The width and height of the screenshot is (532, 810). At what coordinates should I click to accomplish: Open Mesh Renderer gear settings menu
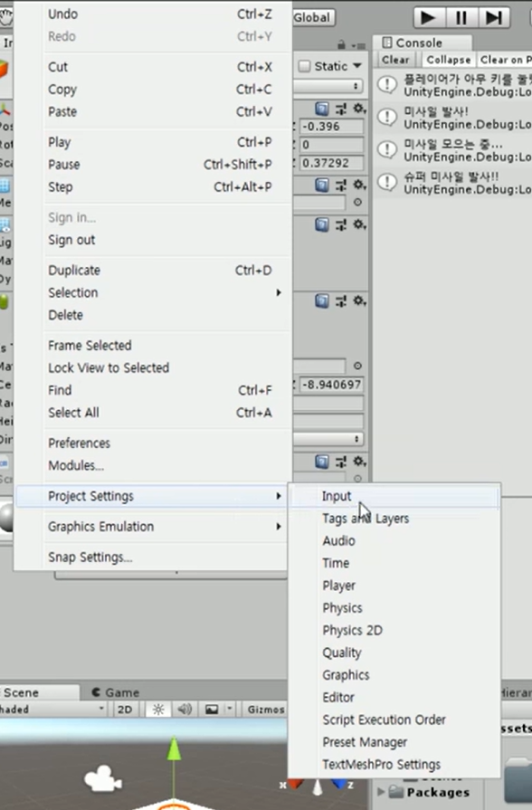[x=359, y=224]
